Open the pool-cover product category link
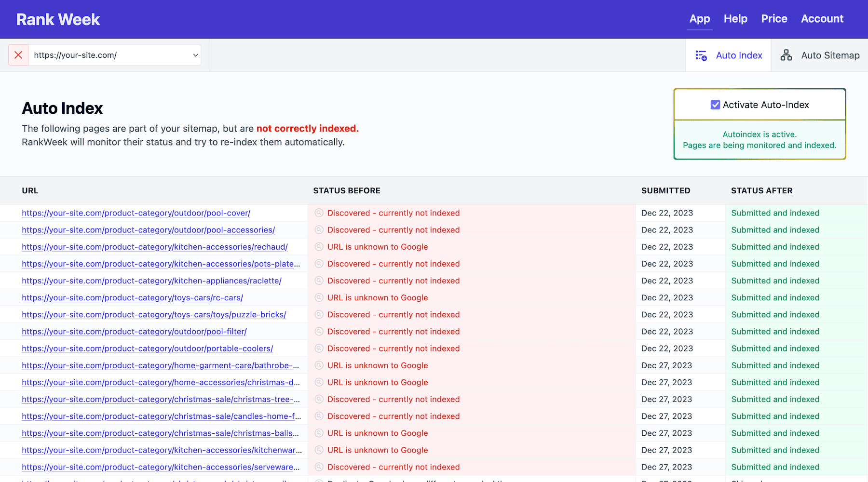 point(136,213)
